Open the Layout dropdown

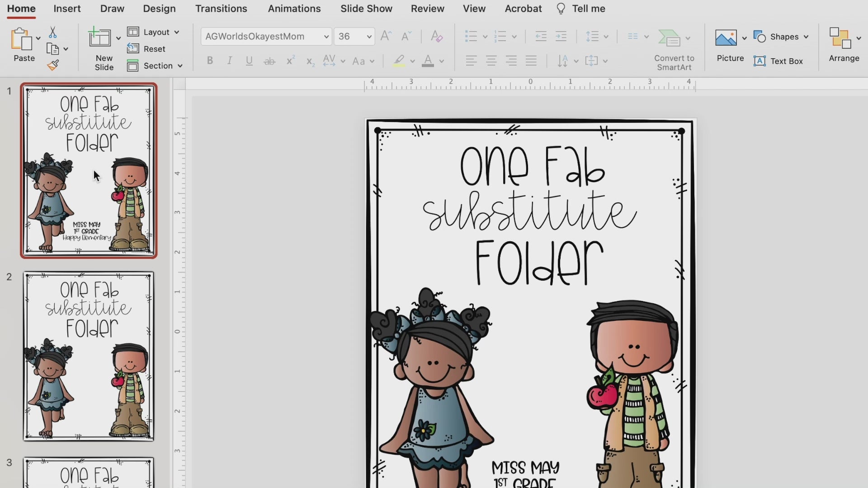[x=153, y=32]
